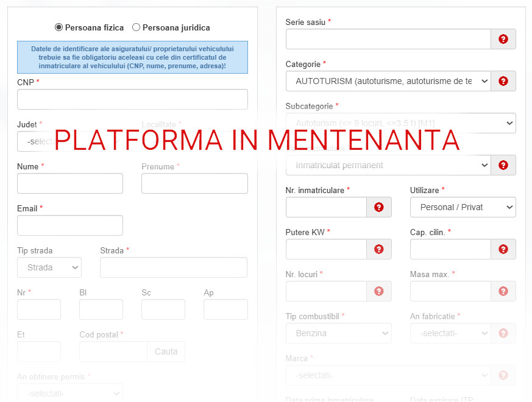This screenshot has height=402, width=532.
Task: Click the Categorie help question mark
Action: [x=503, y=80]
